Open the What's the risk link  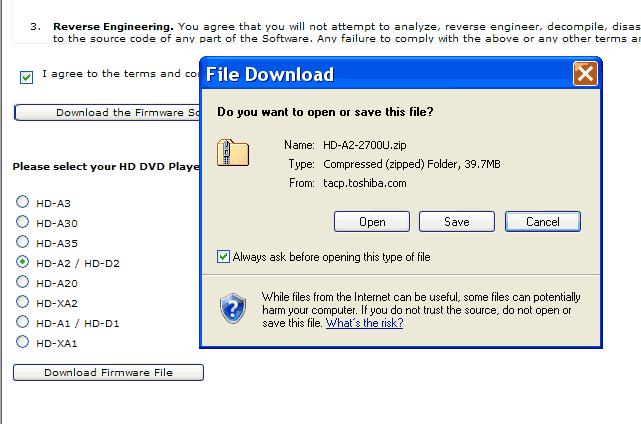[x=364, y=323]
